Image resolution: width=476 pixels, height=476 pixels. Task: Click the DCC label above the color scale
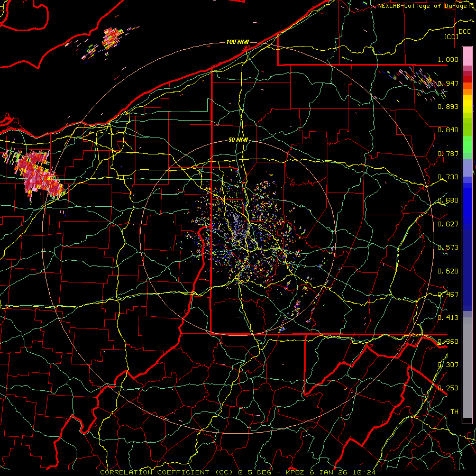[x=464, y=32]
